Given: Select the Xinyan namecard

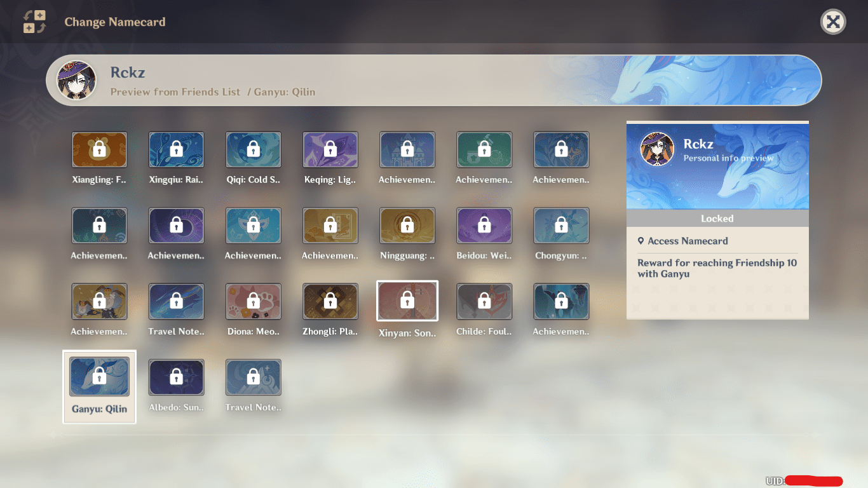Looking at the screenshot, I should [x=407, y=301].
